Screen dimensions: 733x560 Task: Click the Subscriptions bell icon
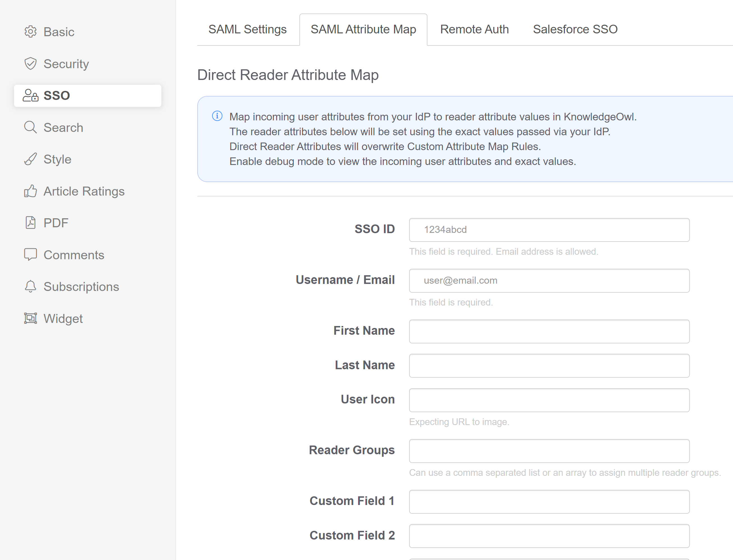coord(30,286)
